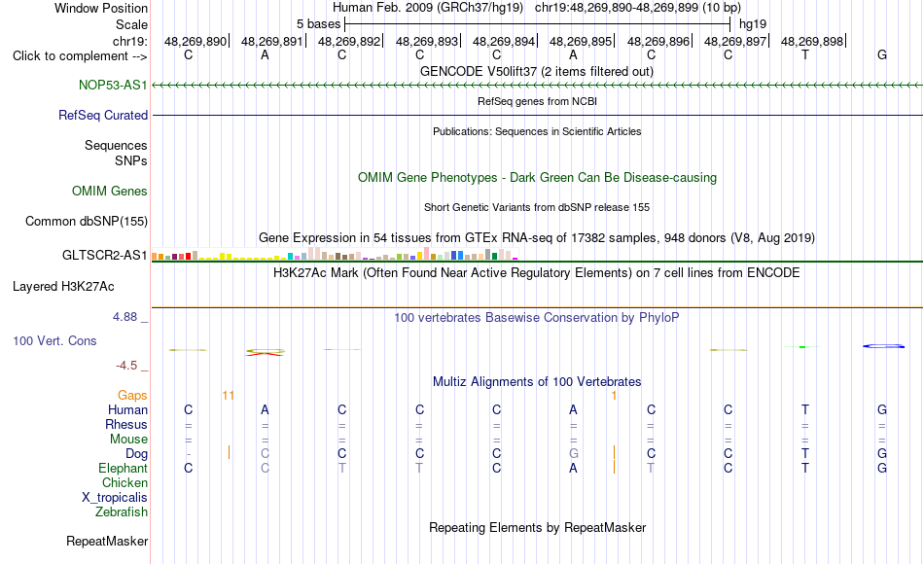Click the G mismatch in the Dog row under 48,269,895

tap(574, 454)
